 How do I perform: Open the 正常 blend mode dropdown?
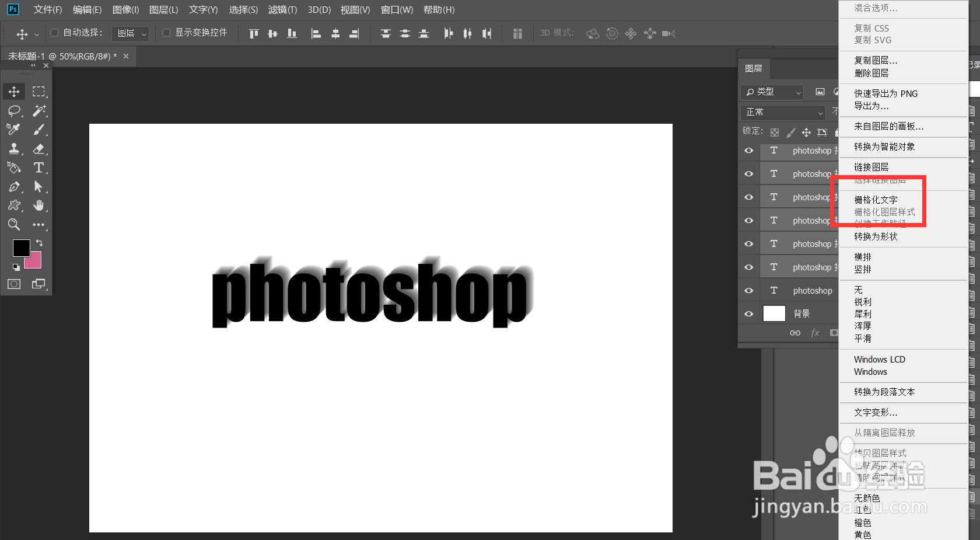783,112
